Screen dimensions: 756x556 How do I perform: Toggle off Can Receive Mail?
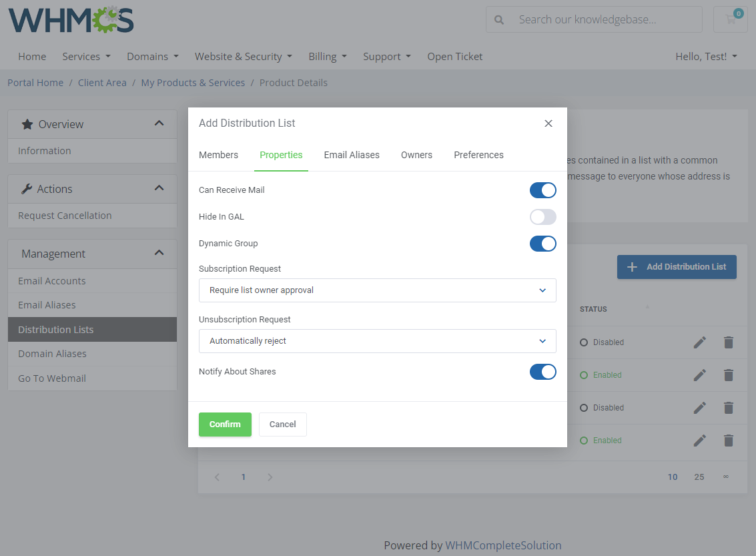click(x=542, y=190)
